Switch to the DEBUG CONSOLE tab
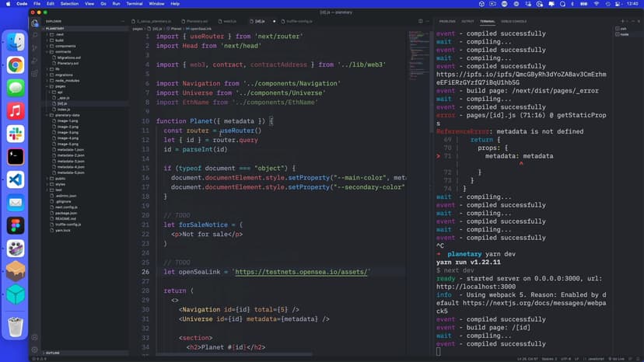This screenshot has height=362, width=644. [x=513, y=21]
